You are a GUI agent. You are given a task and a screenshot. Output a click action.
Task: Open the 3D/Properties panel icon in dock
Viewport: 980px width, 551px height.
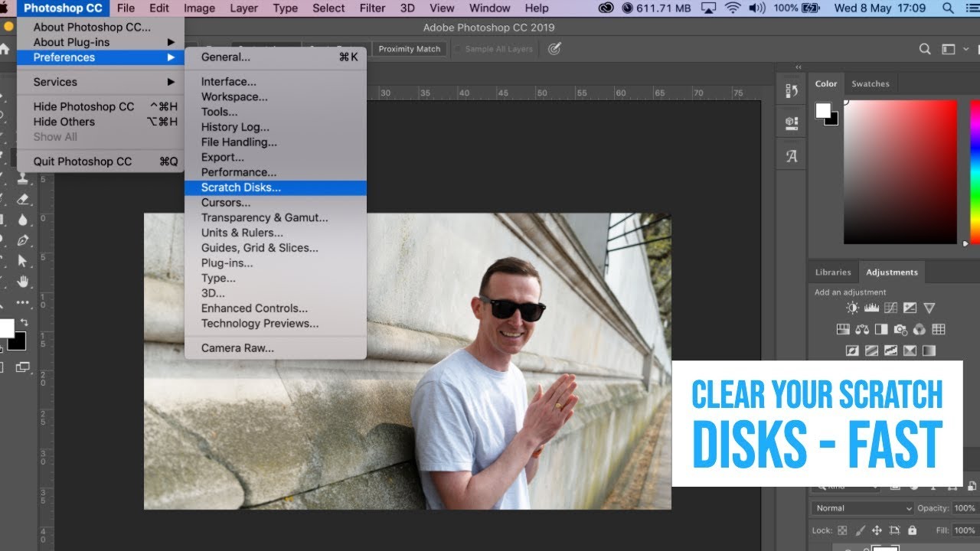[792, 122]
